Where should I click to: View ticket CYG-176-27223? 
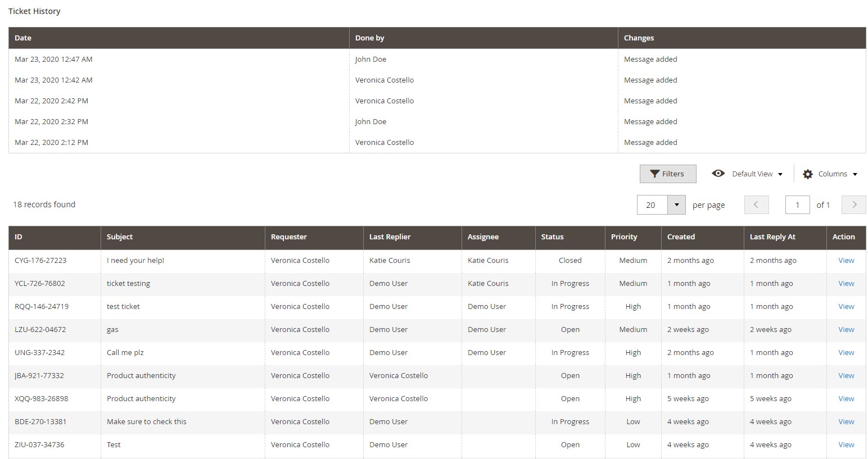pos(846,261)
